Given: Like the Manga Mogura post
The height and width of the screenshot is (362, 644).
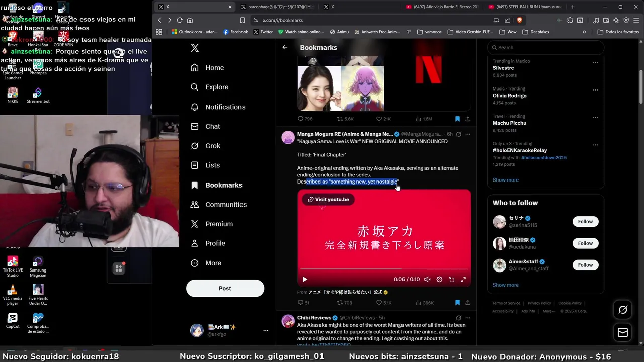Looking at the screenshot, I should [x=384, y=303].
